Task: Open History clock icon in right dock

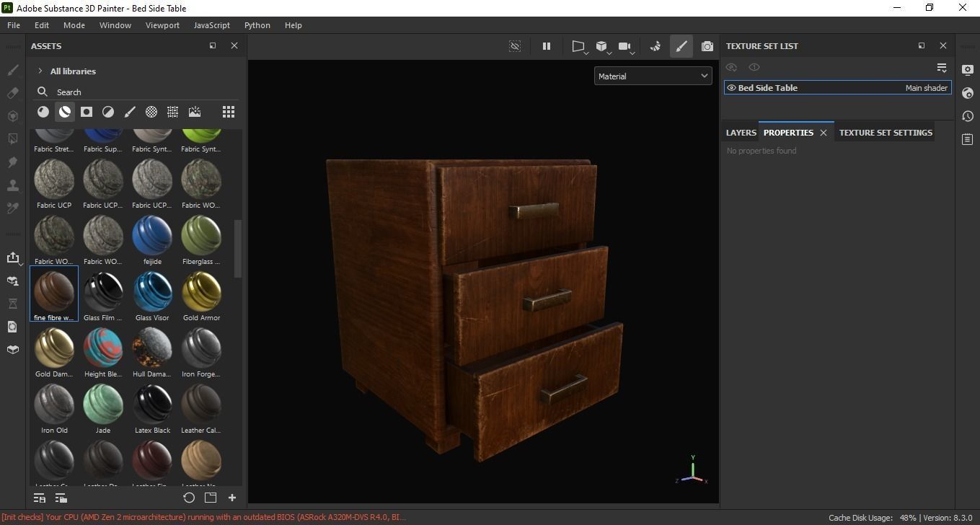Action: [968, 116]
